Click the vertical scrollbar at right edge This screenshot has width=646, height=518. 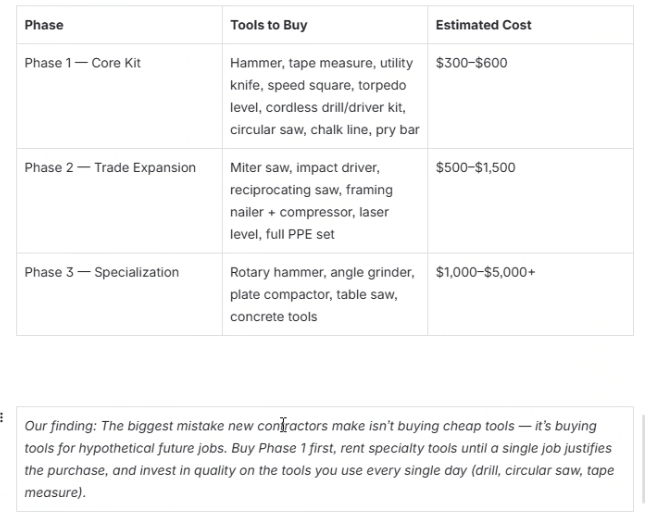[x=642, y=459]
